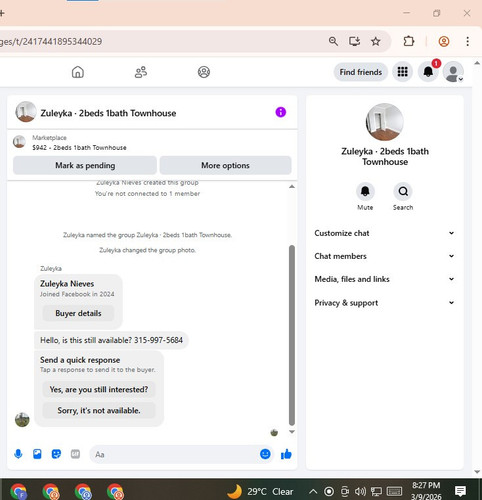
Task: Click the chat header group avatar
Action: point(26,112)
